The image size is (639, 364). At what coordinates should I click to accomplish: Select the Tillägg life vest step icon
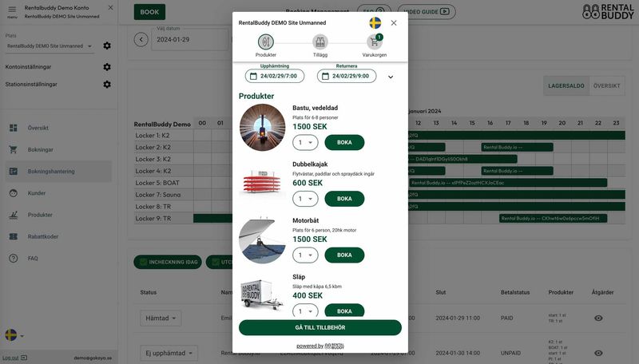pos(320,42)
